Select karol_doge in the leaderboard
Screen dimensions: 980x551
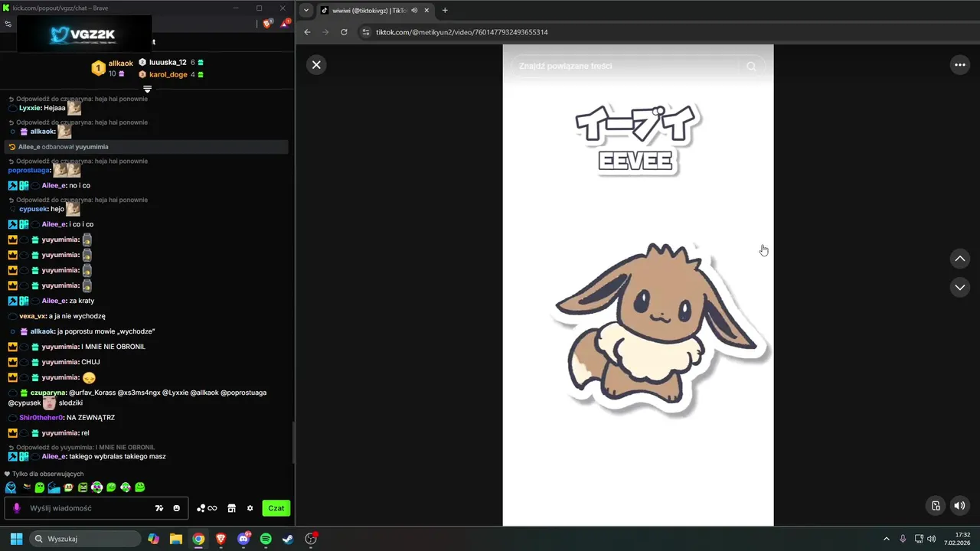pos(168,74)
